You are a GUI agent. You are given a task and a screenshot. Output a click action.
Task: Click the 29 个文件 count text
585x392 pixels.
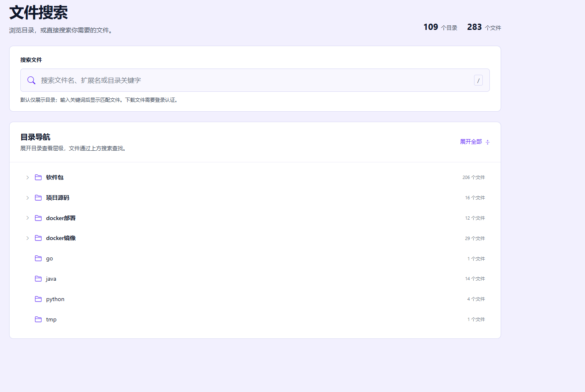475,238
